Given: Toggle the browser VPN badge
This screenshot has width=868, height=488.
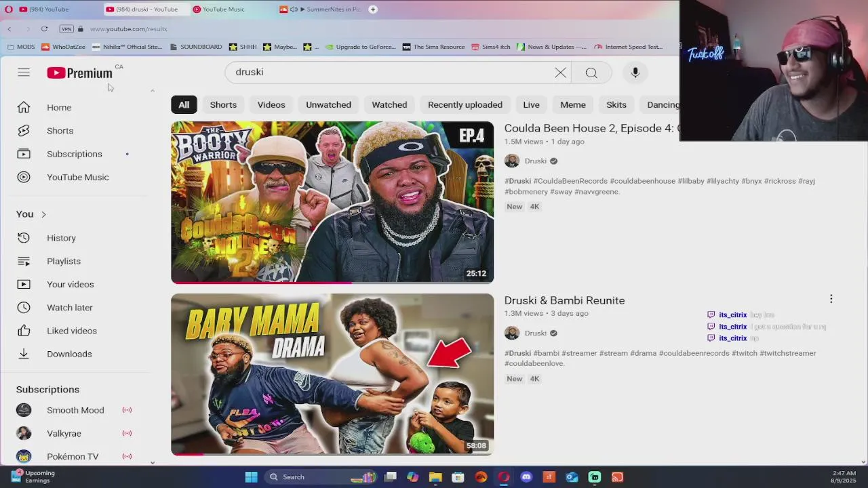Looking at the screenshot, I should point(66,28).
